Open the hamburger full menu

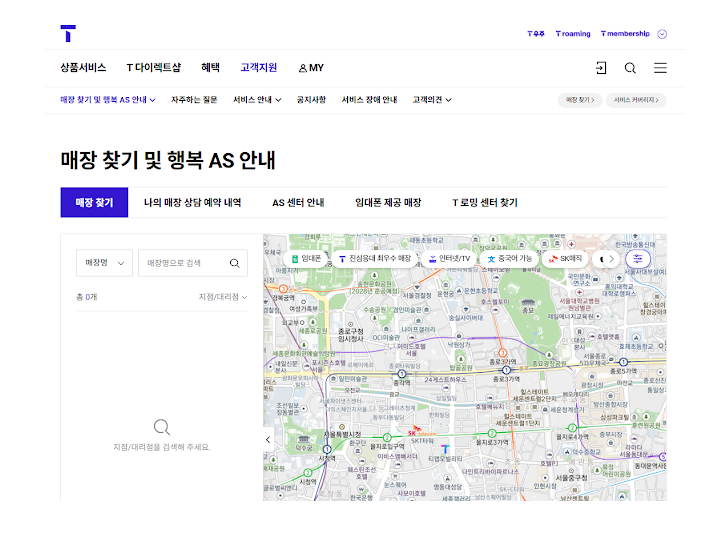coord(660,68)
